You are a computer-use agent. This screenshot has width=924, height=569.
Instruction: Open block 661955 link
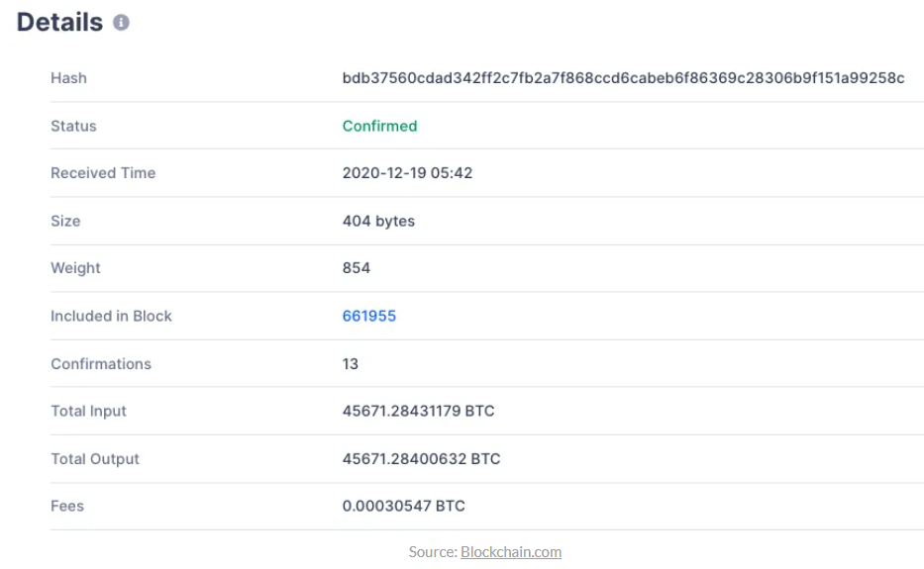[x=369, y=316]
